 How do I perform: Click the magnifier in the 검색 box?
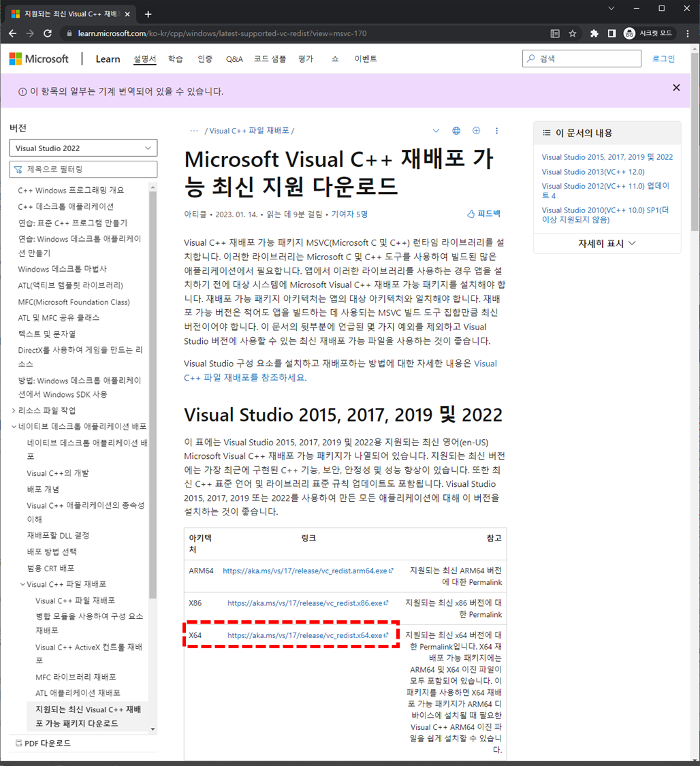(530, 59)
